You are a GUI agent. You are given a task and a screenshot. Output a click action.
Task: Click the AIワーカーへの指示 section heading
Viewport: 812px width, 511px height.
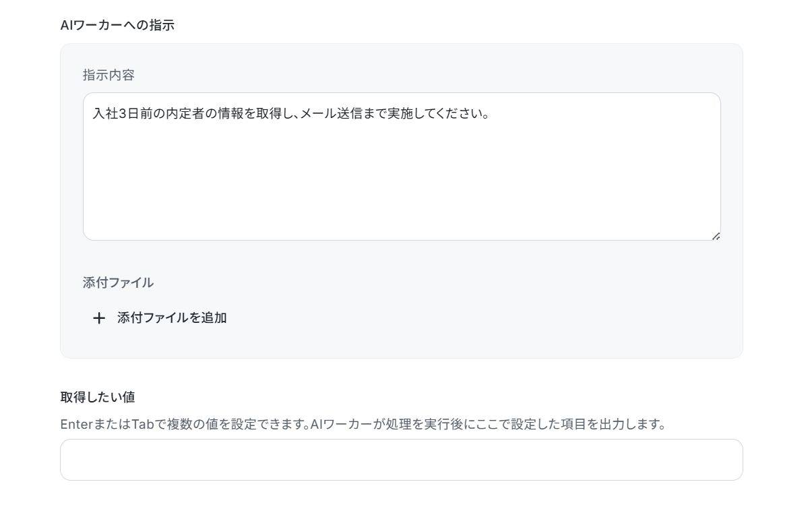click(x=117, y=25)
